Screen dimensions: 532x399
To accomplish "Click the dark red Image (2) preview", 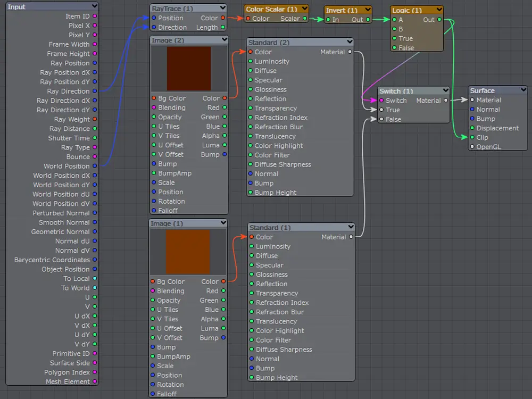I will point(189,68).
